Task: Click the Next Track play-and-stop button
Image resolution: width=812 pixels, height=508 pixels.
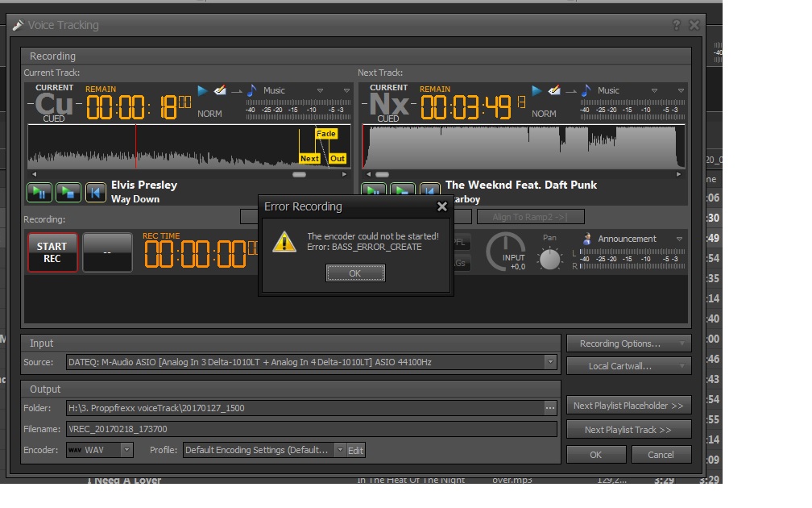Action: 403,189
